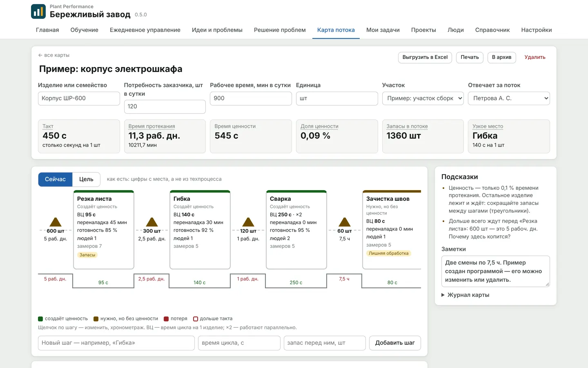
Task: Click the Единица input field
Action: click(337, 98)
